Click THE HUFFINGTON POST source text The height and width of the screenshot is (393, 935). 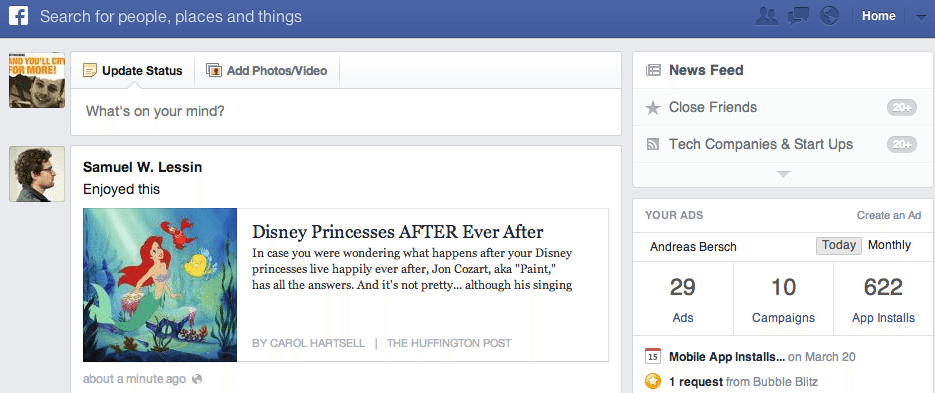(x=449, y=344)
